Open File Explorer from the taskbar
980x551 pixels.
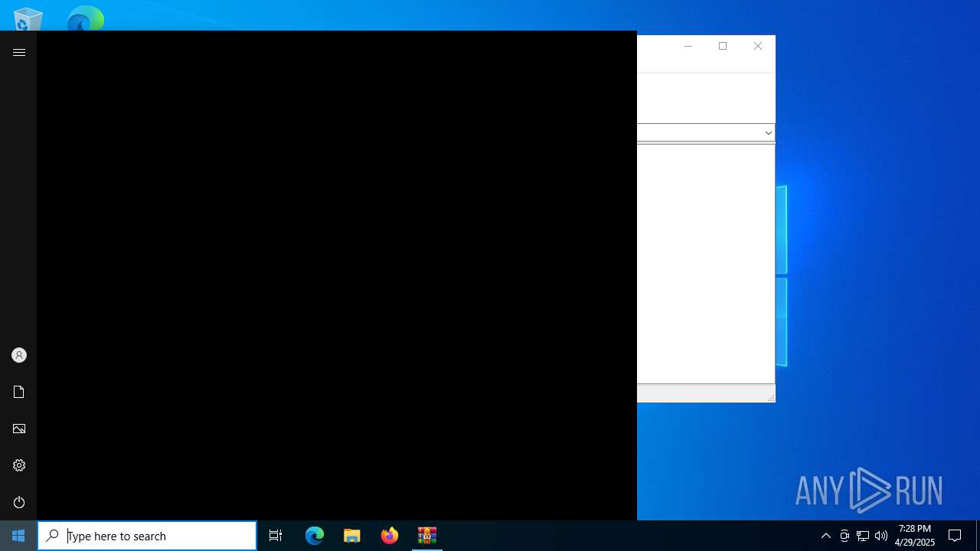[x=352, y=536]
